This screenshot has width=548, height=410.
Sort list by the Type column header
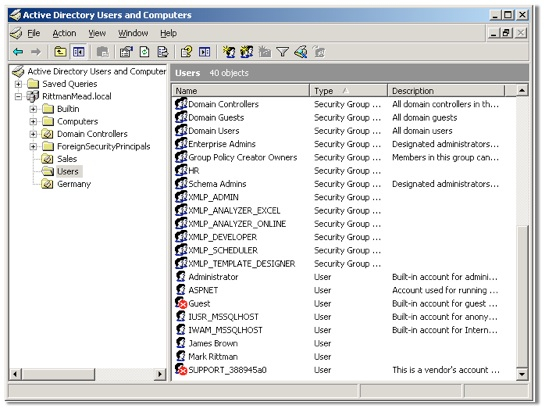pyautogui.click(x=348, y=91)
